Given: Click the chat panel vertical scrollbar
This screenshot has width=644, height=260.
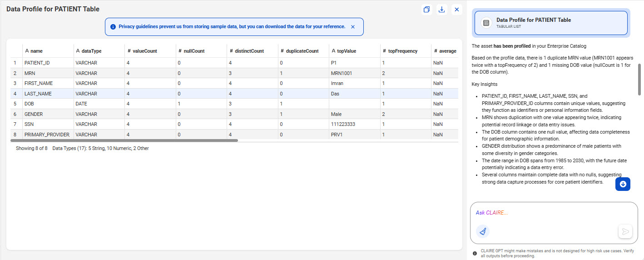Looking at the screenshot, I should 639,79.
